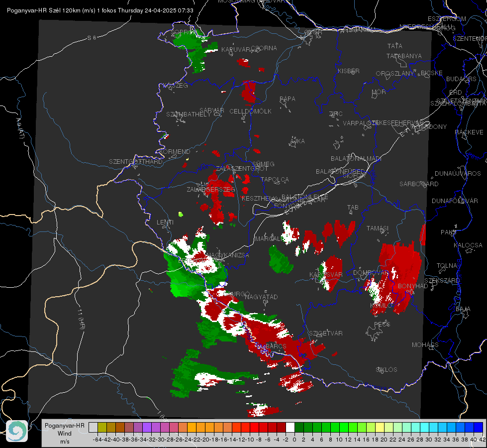Click the KÖRMEND city label
Image resolution: width=487 pixels, height=448 pixels.
tap(175, 152)
